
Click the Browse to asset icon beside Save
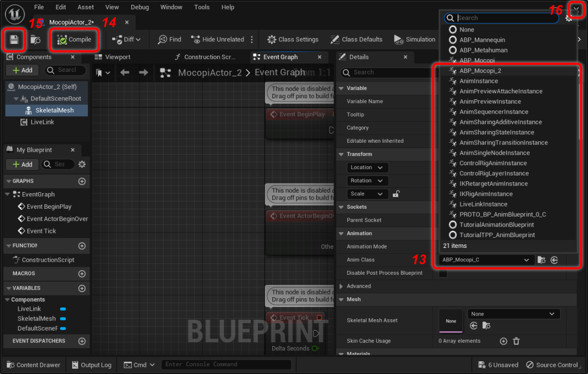click(35, 40)
